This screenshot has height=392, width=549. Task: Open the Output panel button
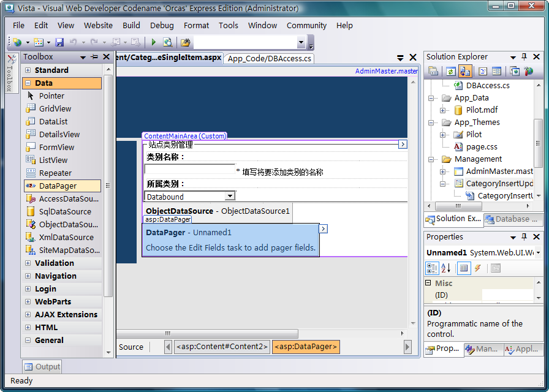(x=42, y=367)
